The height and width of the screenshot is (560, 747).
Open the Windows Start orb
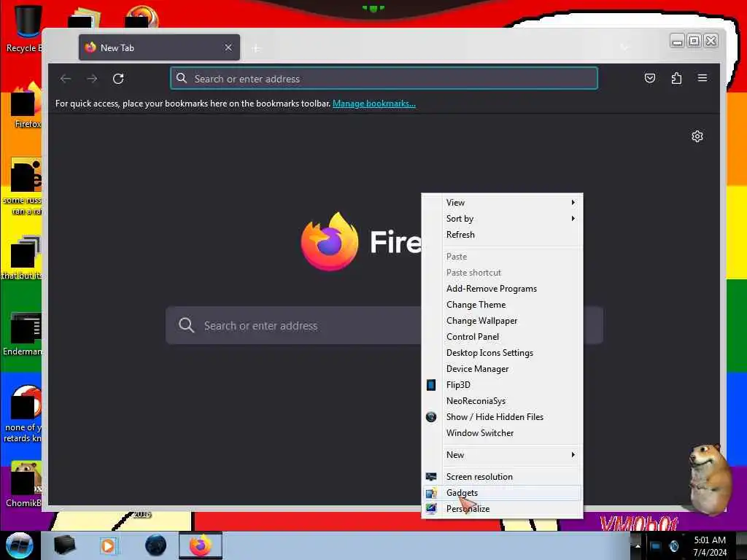19,545
